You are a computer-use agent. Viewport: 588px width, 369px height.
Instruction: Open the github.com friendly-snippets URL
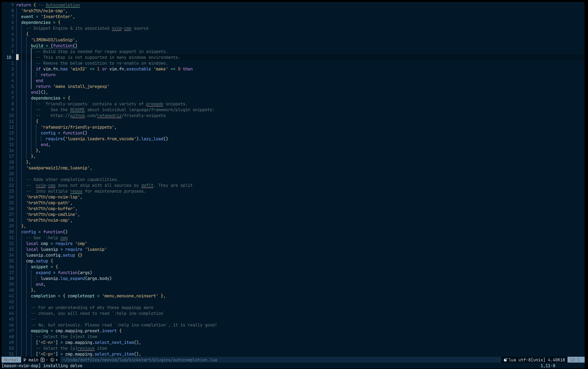pyautogui.click(x=108, y=115)
